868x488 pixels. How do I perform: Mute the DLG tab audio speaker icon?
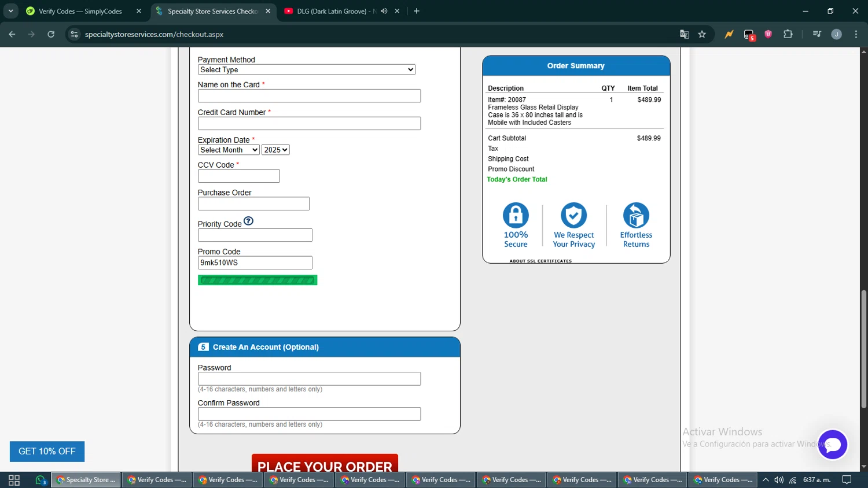point(384,11)
